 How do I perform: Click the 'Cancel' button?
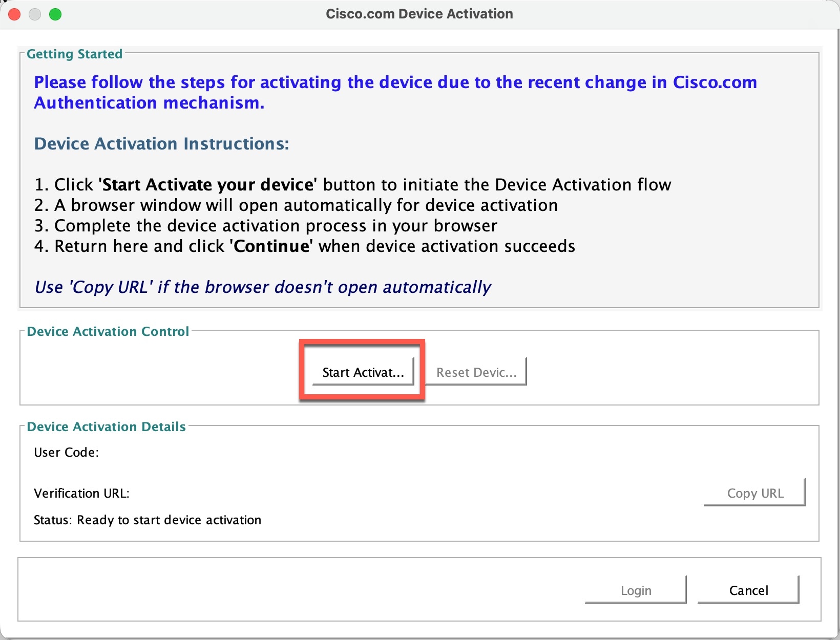[748, 590]
